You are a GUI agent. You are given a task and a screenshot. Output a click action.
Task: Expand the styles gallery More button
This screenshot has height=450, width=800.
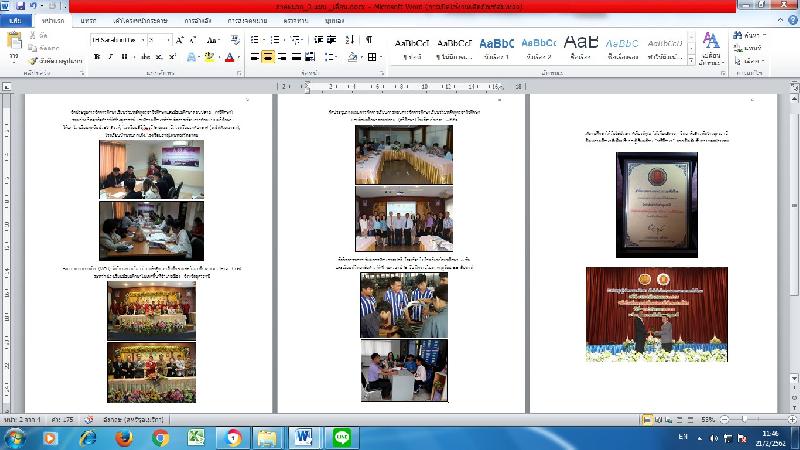691,60
